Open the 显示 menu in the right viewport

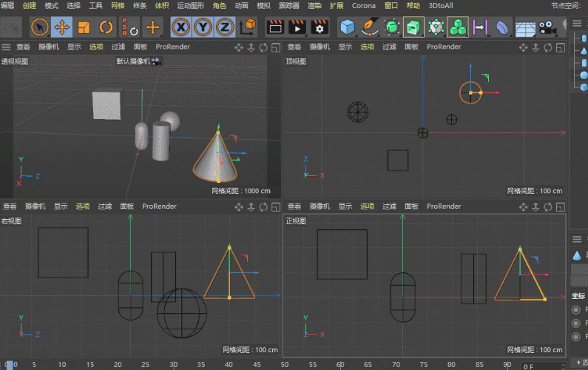pyautogui.click(x=61, y=206)
